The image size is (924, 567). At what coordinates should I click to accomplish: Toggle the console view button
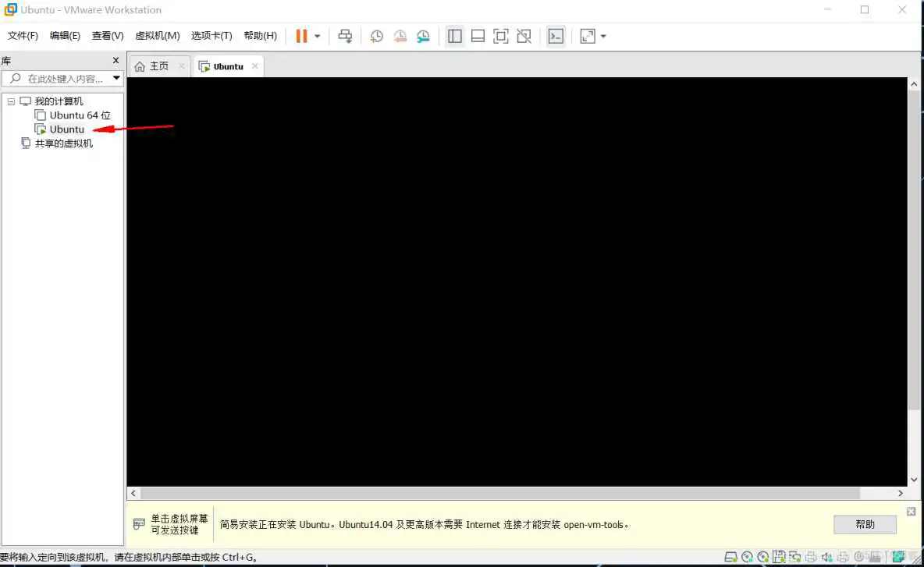point(556,36)
